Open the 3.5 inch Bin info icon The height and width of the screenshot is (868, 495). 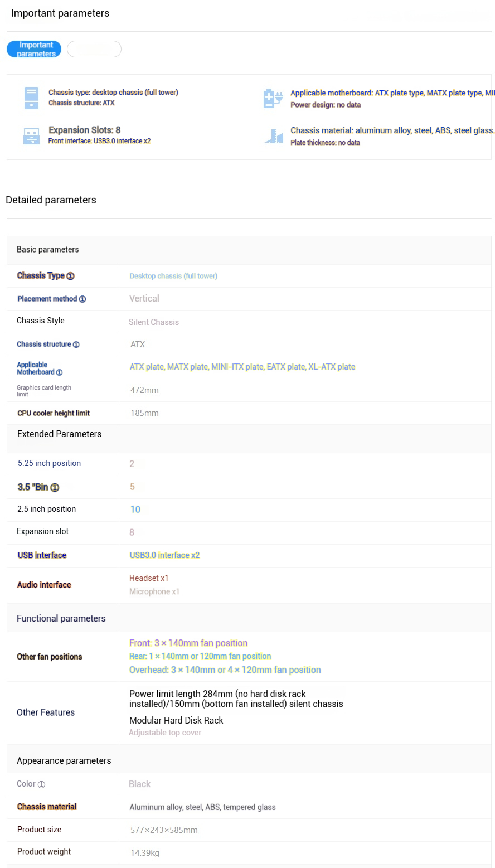[55, 488]
